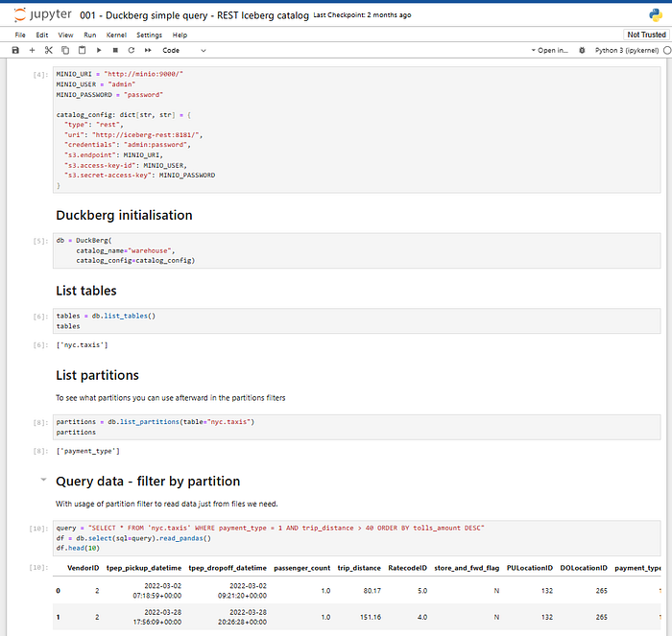This screenshot has height=636, width=672.
Task: Copy selected cell using copy icon
Action: pos(65,50)
